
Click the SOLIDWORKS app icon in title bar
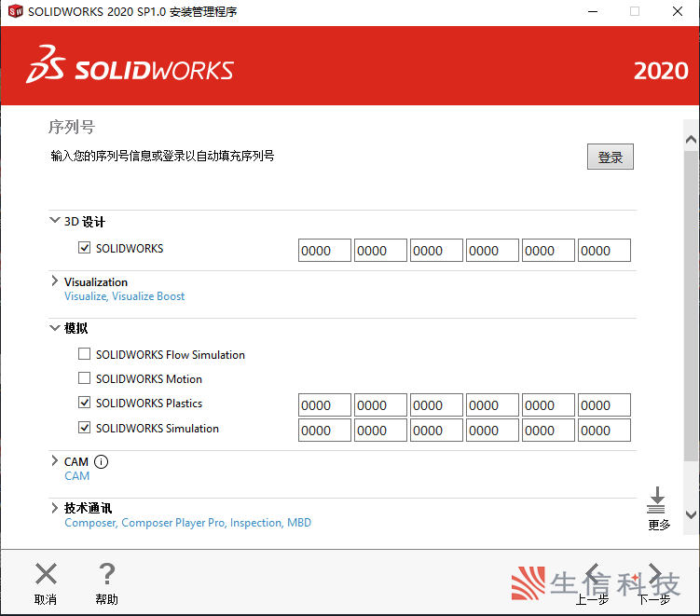point(16,11)
